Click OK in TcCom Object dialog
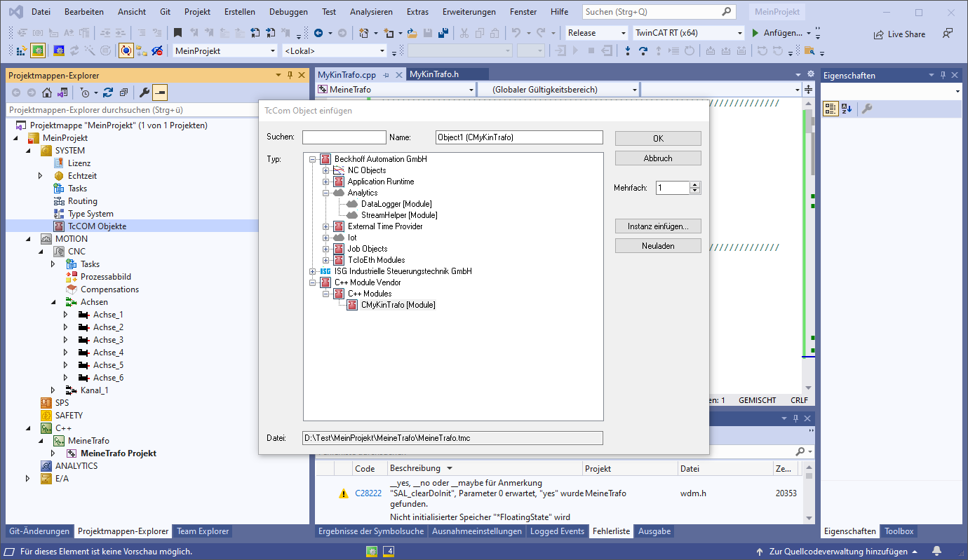This screenshot has height=560, width=968. [658, 138]
